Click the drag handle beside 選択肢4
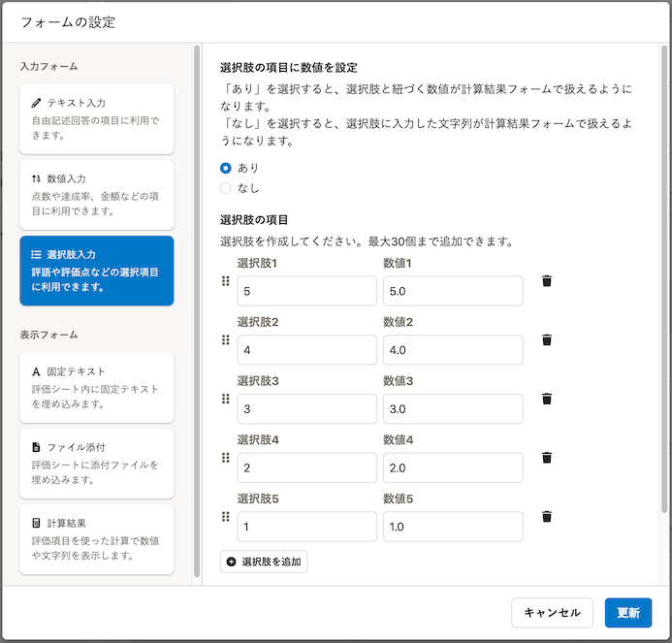 coord(226,458)
